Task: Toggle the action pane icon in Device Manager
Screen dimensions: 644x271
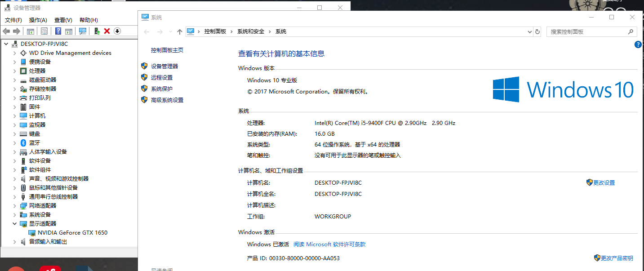Action: 69,31
